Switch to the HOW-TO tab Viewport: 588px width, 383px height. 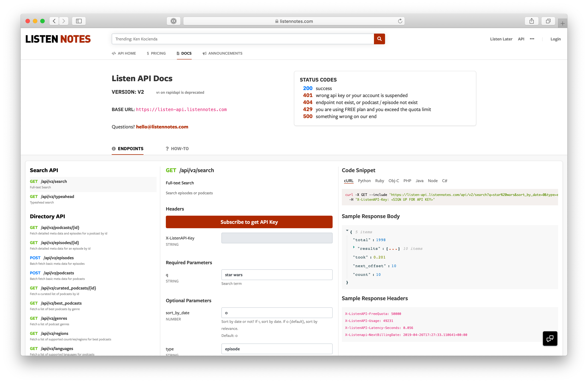pyautogui.click(x=180, y=148)
